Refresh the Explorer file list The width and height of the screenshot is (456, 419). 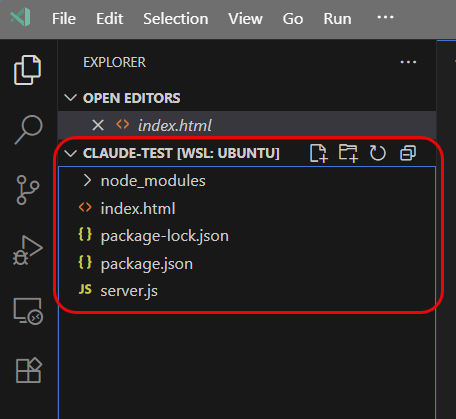378,153
